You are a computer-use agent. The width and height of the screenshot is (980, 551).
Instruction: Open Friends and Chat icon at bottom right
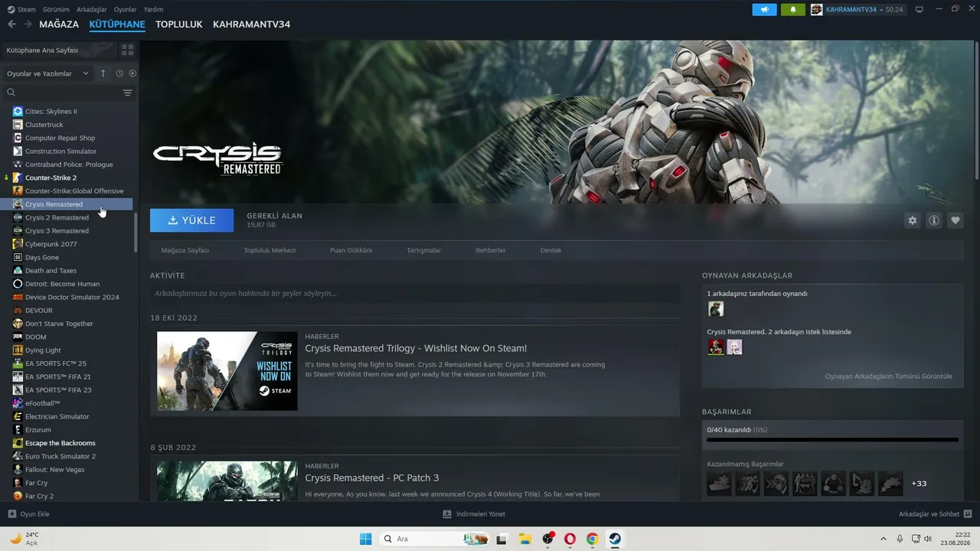(968, 514)
